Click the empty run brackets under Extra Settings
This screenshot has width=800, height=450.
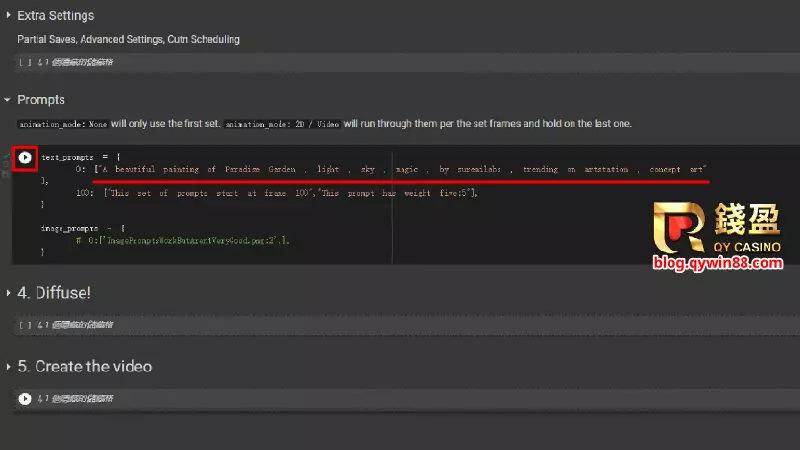(x=24, y=62)
